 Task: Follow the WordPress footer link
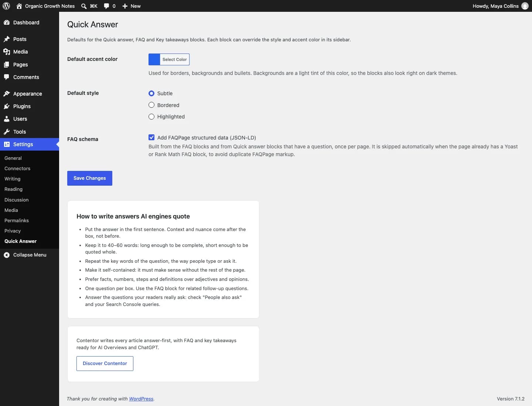pos(141,399)
